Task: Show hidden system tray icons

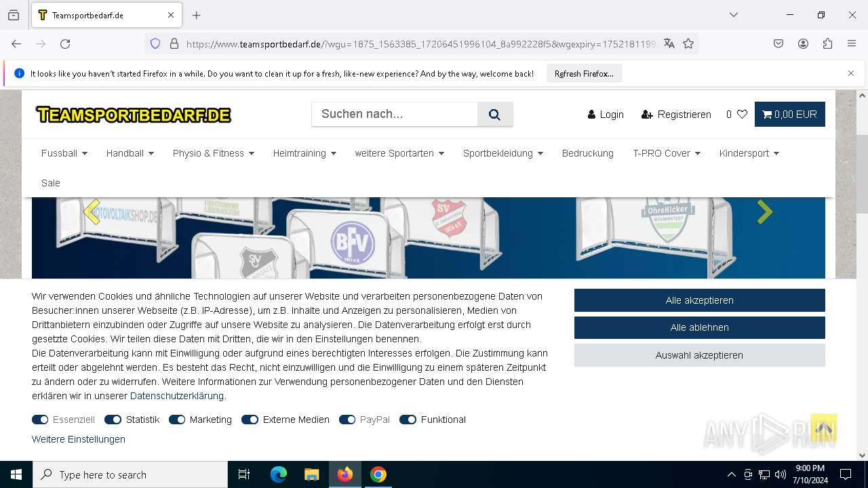Action: coord(731,474)
